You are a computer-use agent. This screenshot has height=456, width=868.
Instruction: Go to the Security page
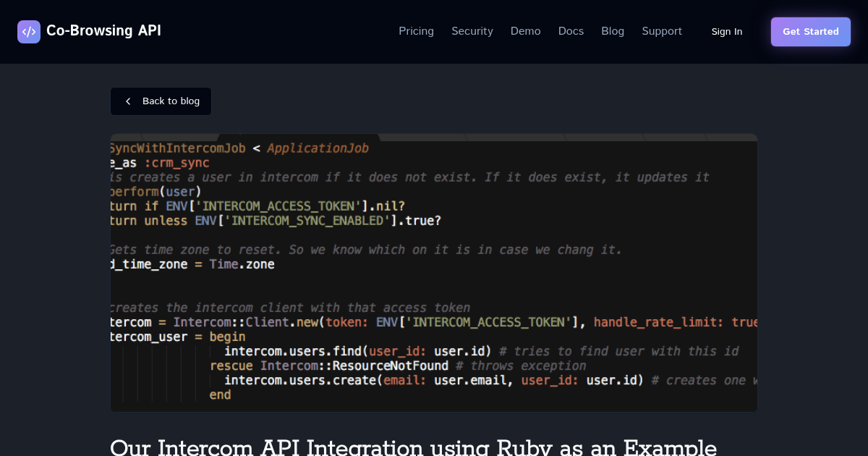[x=472, y=31]
